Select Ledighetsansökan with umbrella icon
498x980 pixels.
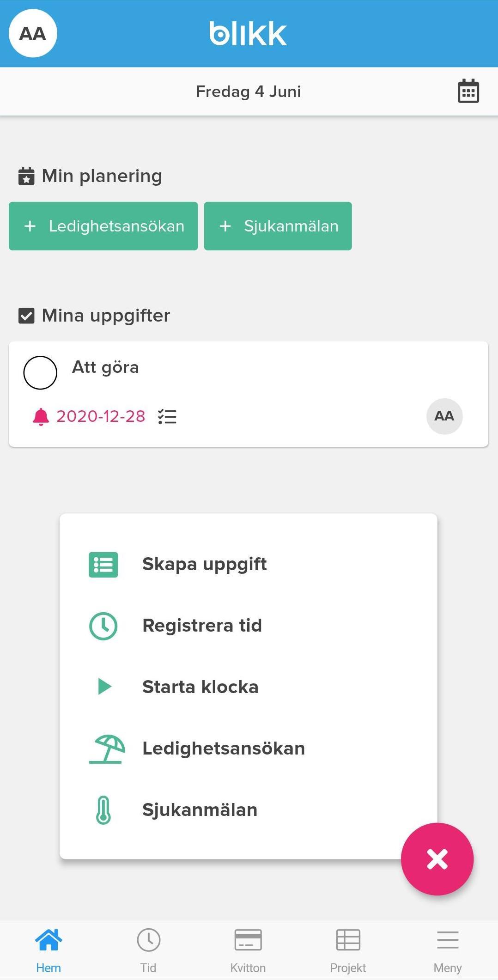pos(249,749)
